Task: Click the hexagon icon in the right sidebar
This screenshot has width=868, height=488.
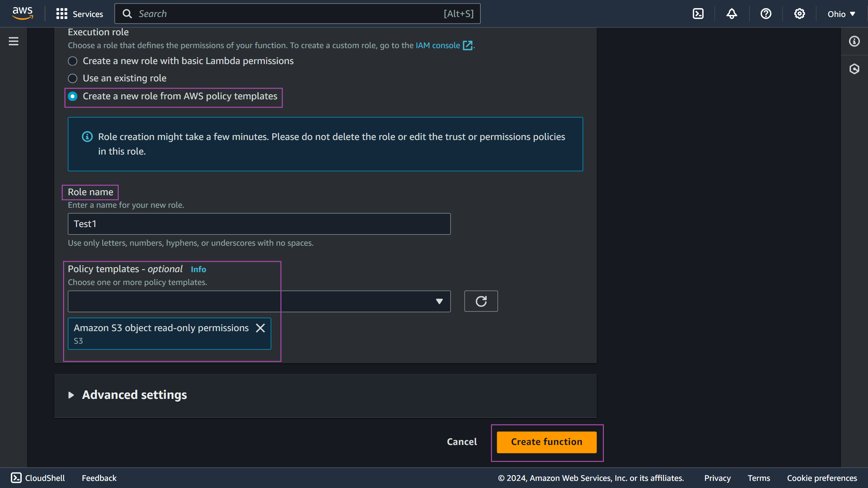Action: (x=854, y=69)
